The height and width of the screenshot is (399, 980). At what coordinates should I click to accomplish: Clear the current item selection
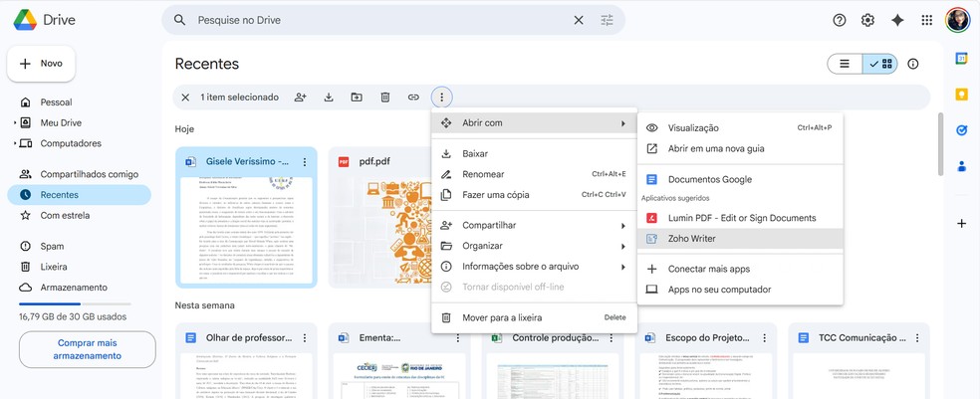click(185, 98)
